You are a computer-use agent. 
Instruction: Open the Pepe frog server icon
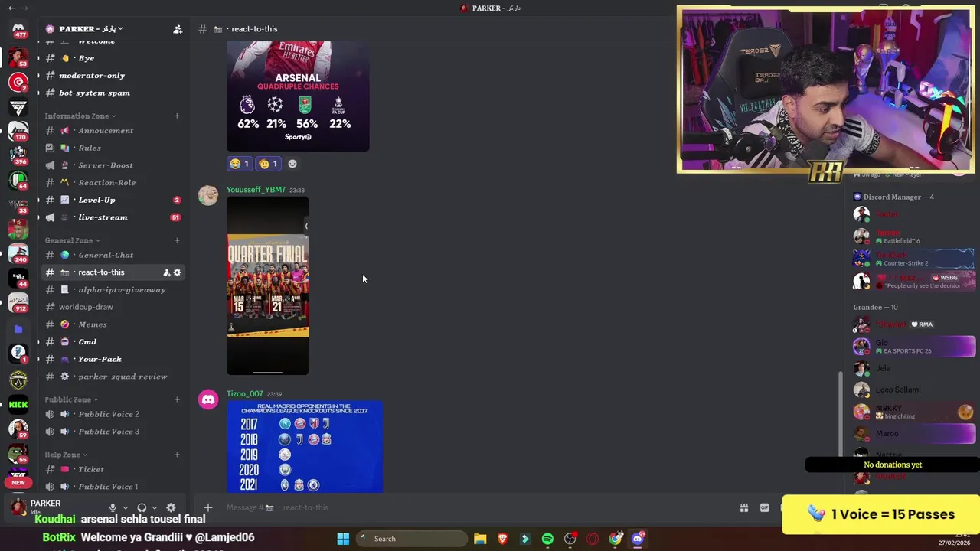[x=18, y=454]
